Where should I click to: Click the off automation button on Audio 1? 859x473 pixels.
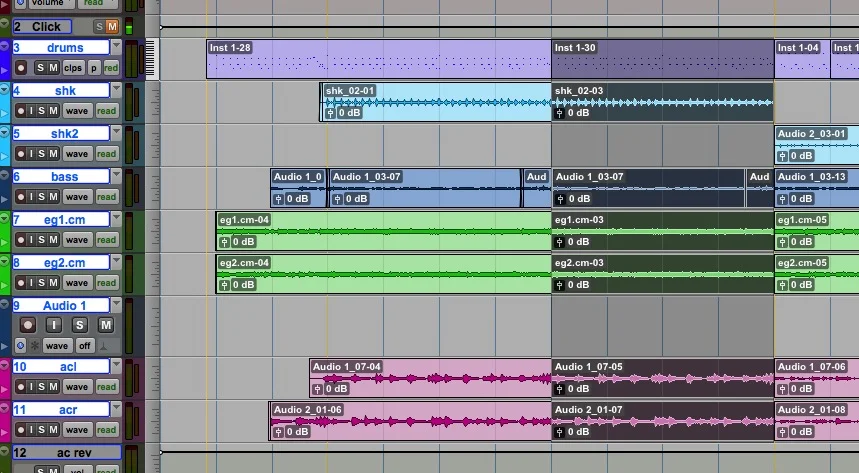(x=84, y=346)
